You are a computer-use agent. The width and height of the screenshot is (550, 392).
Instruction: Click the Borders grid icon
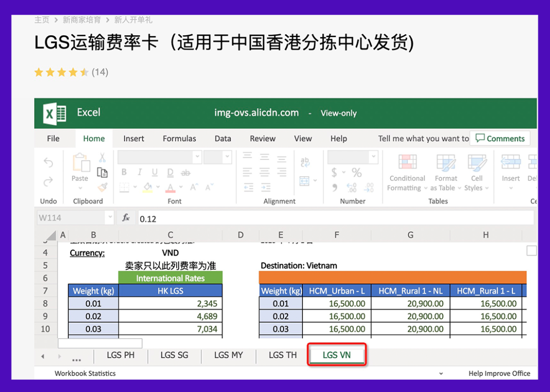(x=125, y=187)
